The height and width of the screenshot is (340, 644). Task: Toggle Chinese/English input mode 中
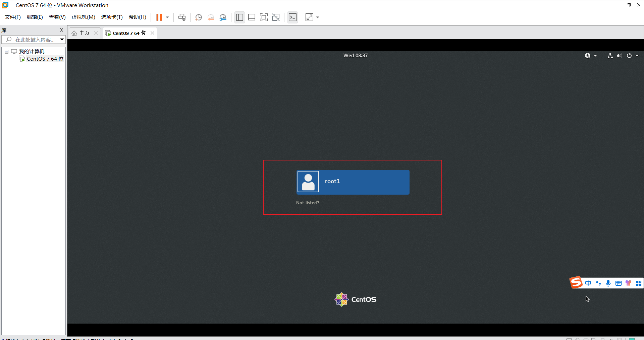(588, 283)
